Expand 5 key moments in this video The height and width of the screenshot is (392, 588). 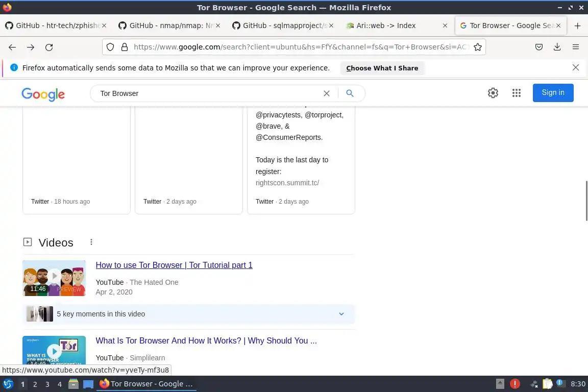188,314
